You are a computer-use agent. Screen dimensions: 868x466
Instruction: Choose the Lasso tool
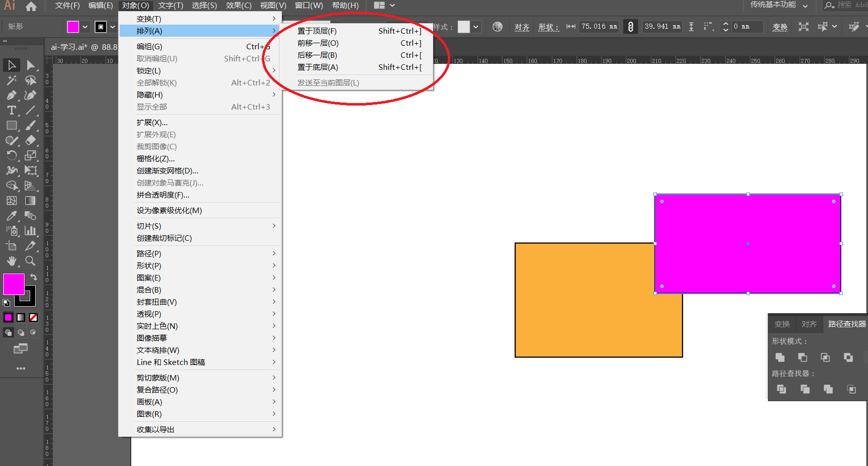(x=31, y=80)
